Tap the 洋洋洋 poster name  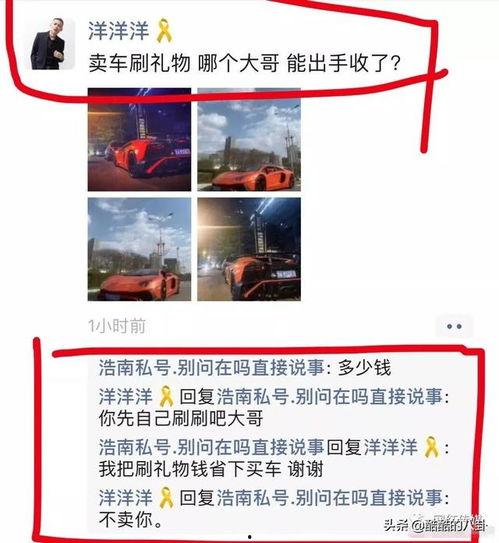click(x=119, y=31)
